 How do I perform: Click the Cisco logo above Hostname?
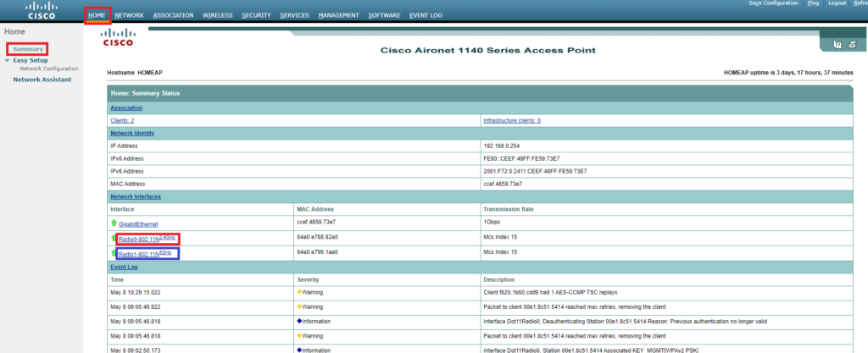click(x=117, y=37)
